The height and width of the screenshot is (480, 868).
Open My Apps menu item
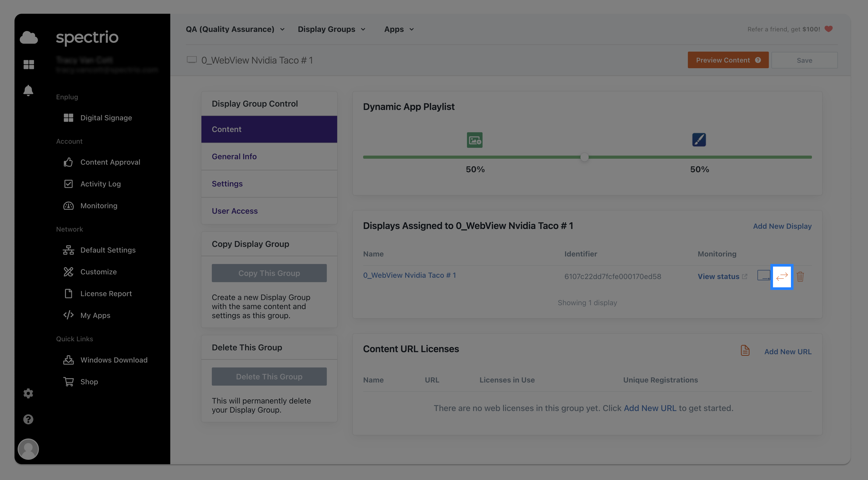pyautogui.click(x=95, y=315)
